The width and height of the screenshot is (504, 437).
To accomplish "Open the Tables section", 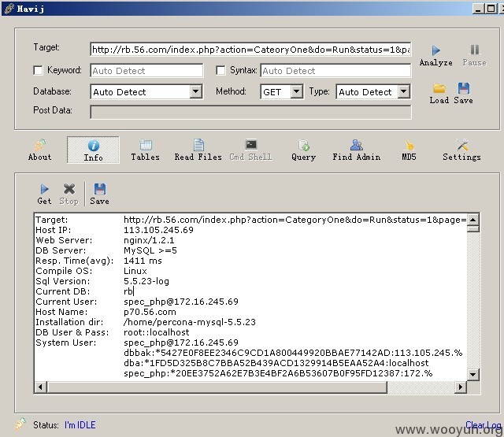I will click(x=145, y=150).
